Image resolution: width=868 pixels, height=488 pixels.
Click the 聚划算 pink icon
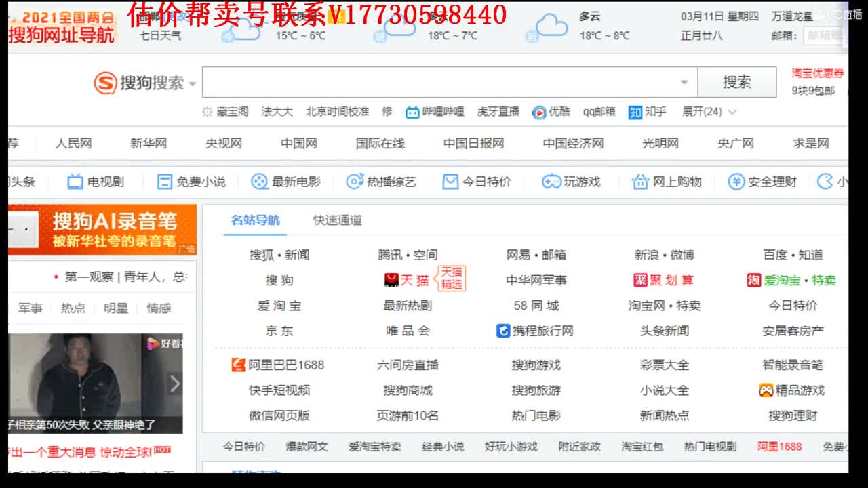[640, 280]
